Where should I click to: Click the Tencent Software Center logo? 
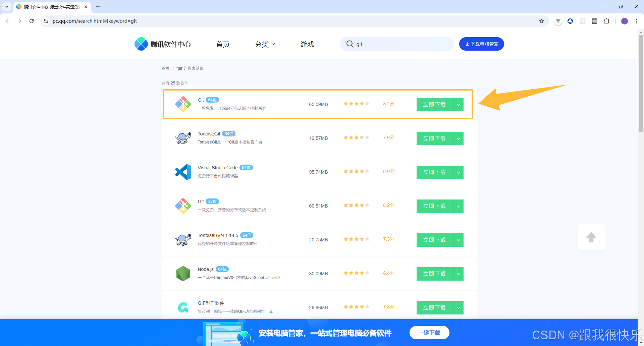pos(163,44)
